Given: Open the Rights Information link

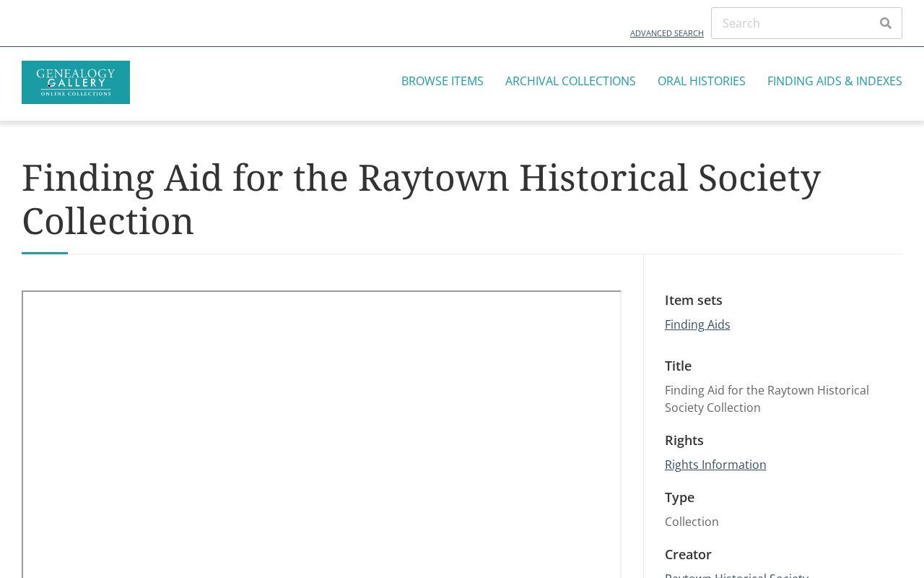Looking at the screenshot, I should pos(715,465).
